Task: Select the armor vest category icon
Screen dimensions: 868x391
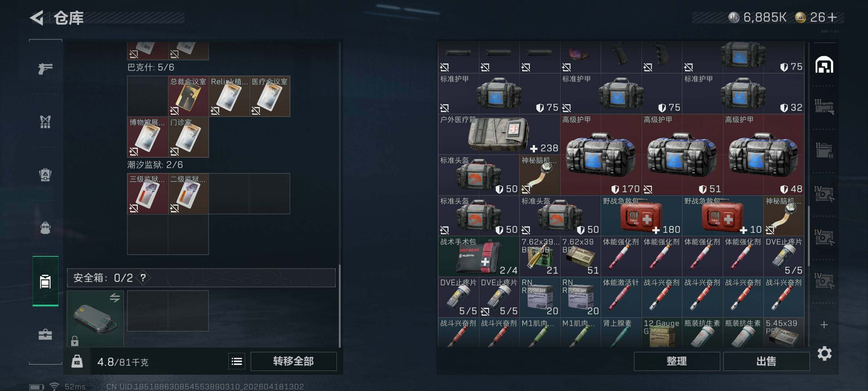Action: click(45, 122)
